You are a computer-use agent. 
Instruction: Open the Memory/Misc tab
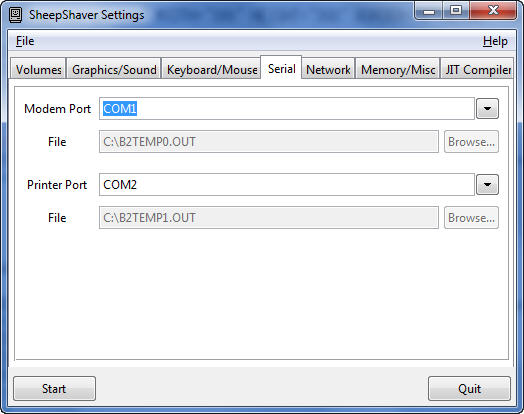coord(398,70)
